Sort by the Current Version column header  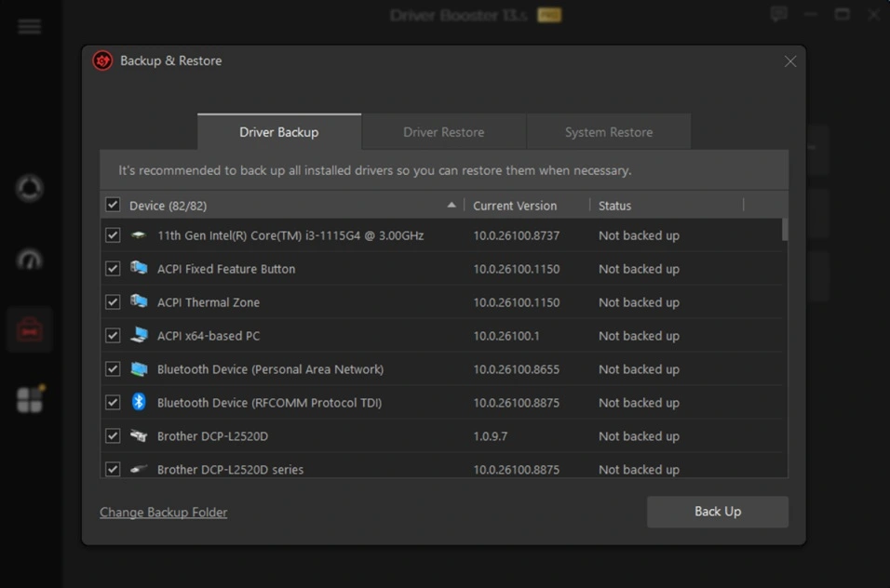(515, 206)
